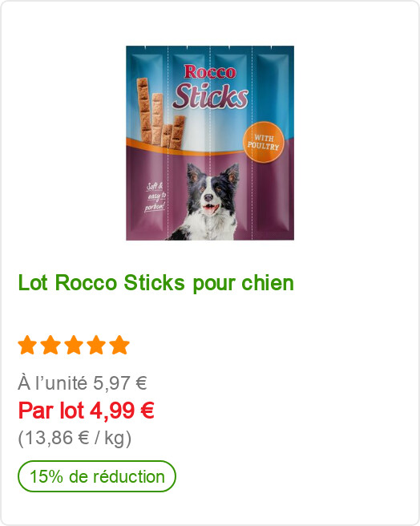Image resolution: width=420 pixels, height=526 pixels.
Task: Click the fourth orange rating star
Action: click(x=97, y=345)
